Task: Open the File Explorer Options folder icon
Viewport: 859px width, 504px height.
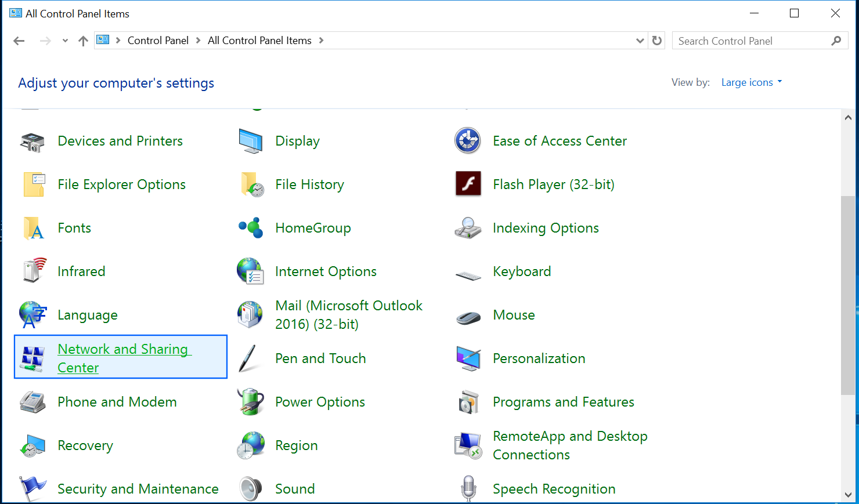Action: (34, 185)
